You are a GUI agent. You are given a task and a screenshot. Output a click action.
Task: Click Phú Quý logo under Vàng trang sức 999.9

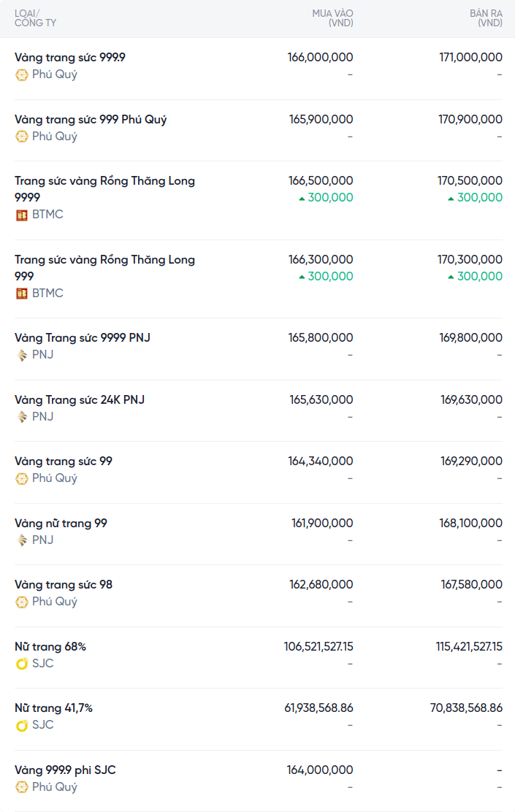(x=22, y=74)
